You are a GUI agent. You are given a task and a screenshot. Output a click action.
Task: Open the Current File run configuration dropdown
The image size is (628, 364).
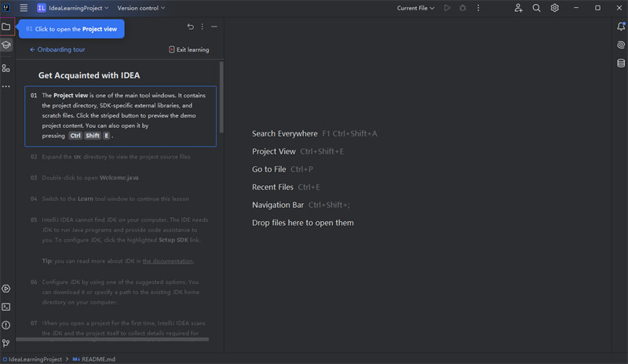coord(415,8)
